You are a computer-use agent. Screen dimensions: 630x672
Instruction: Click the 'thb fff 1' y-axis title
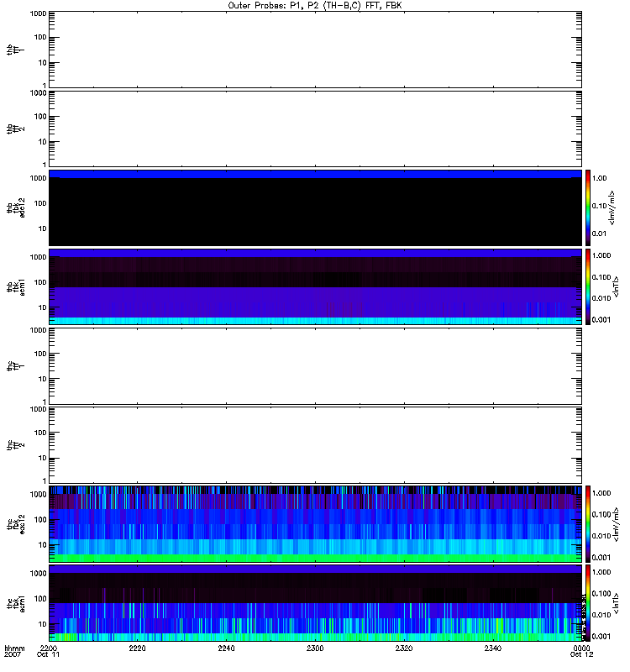tap(15, 50)
